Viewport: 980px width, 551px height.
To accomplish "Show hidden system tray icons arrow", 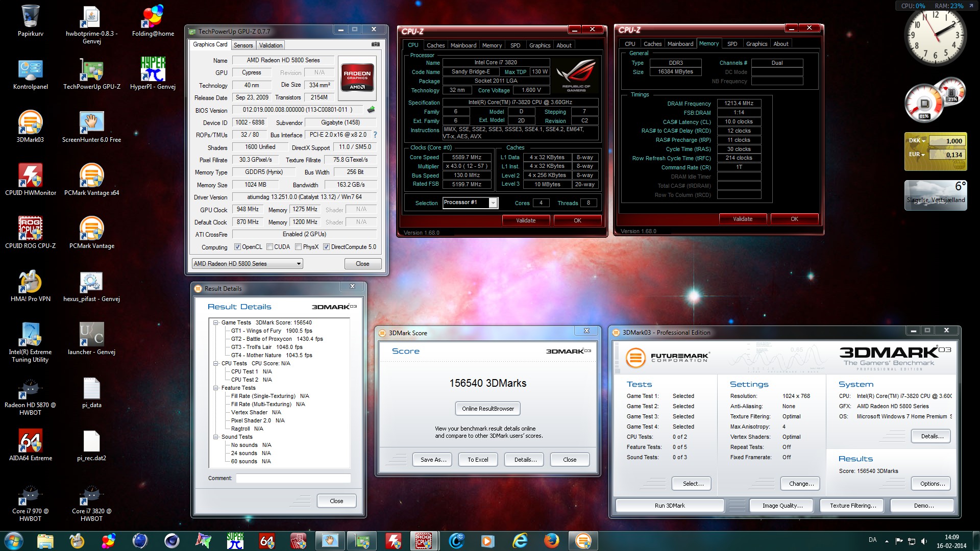I will [887, 541].
